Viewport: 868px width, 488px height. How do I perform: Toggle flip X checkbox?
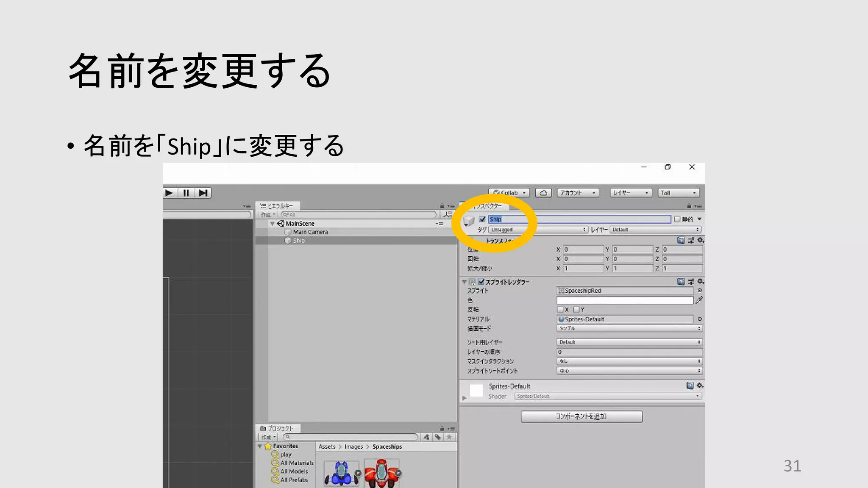(x=560, y=310)
